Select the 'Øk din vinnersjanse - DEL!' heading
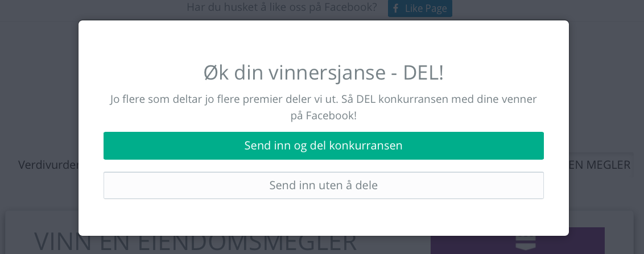This screenshot has height=254, width=644. [x=323, y=73]
